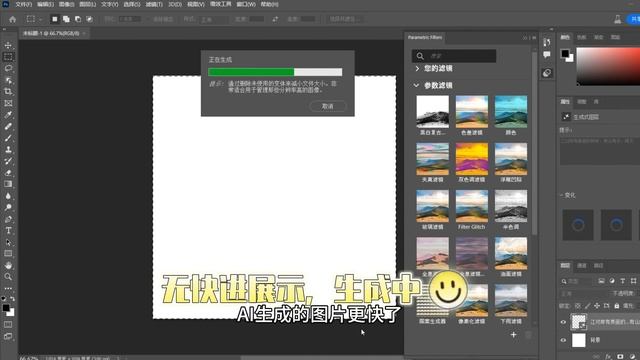
Task: Click the layer effects fx icon
Action: pyautogui.click(x=609, y=356)
